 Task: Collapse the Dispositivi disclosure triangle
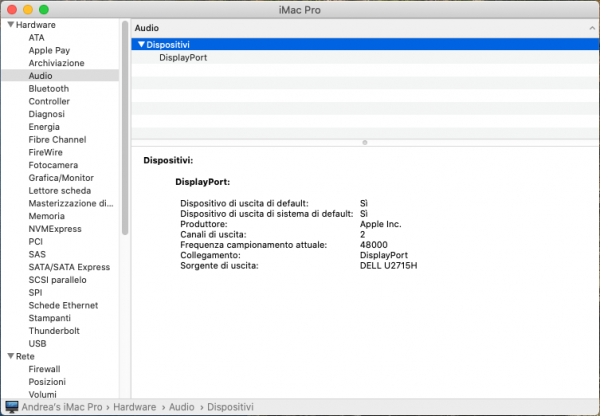(141, 44)
